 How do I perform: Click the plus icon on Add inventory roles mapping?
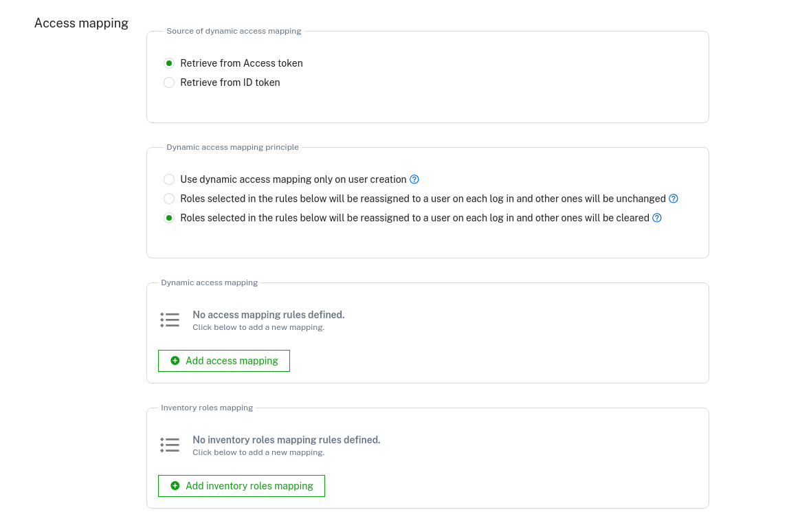coord(175,486)
